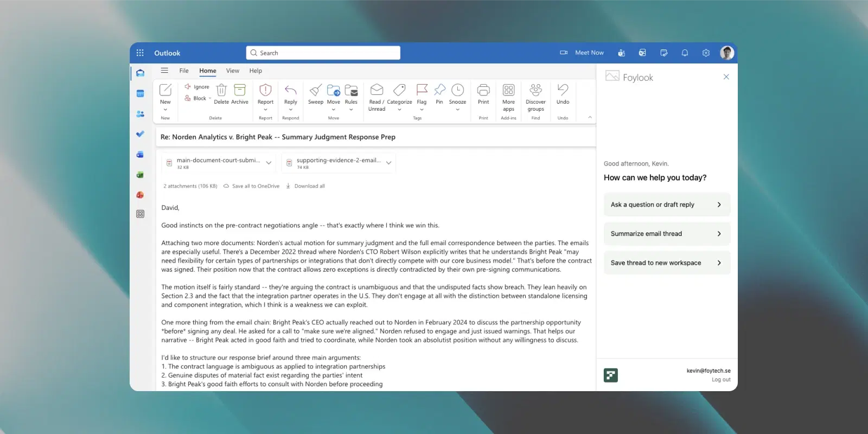Viewport: 868px width, 434px height.
Task: Click the Foylook logo icon at bottom
Action: pos(611,375)
